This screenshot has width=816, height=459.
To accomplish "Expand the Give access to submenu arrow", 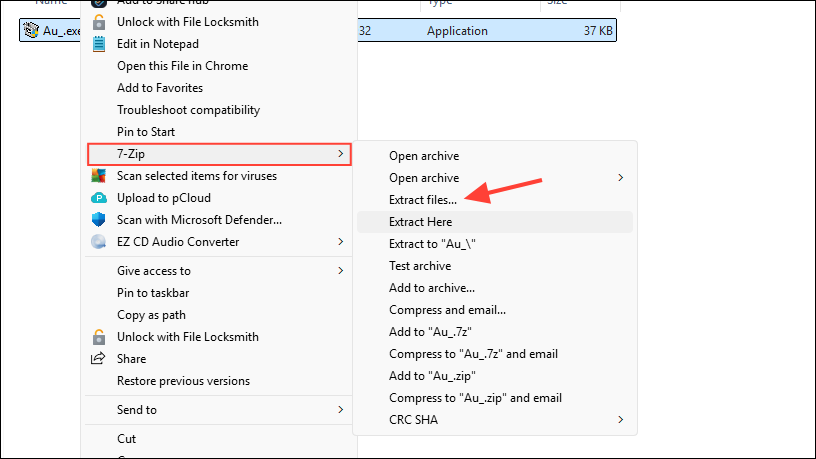I will (x=340, y=271).
